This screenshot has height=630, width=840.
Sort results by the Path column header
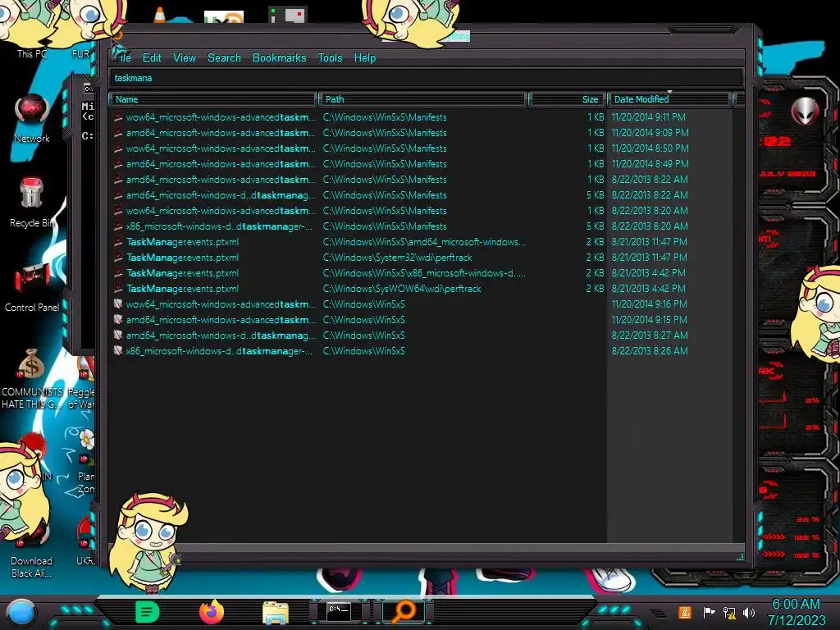[x=423, y=99]
